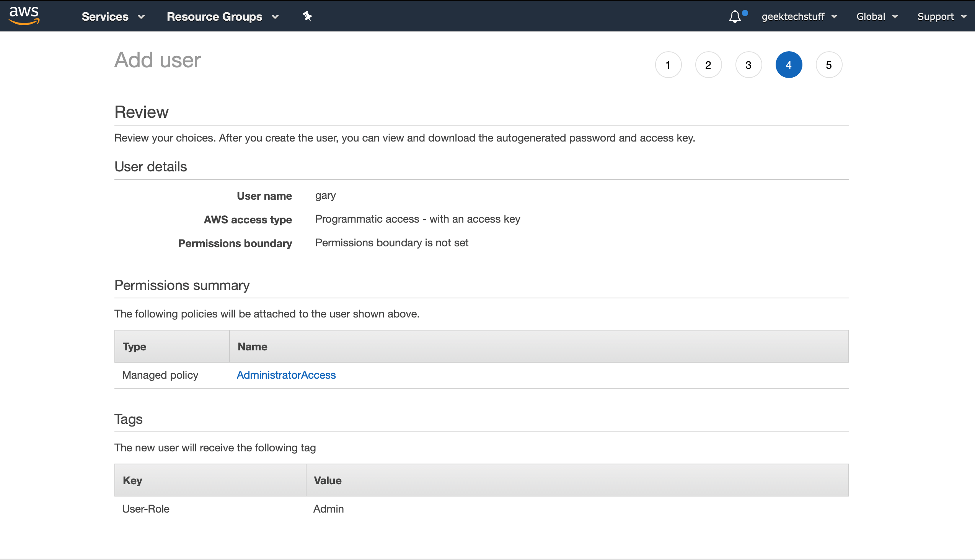The width and height of the screenshot is (975, 560).
Task: Click the Name column header
Action: coord(252,346)
